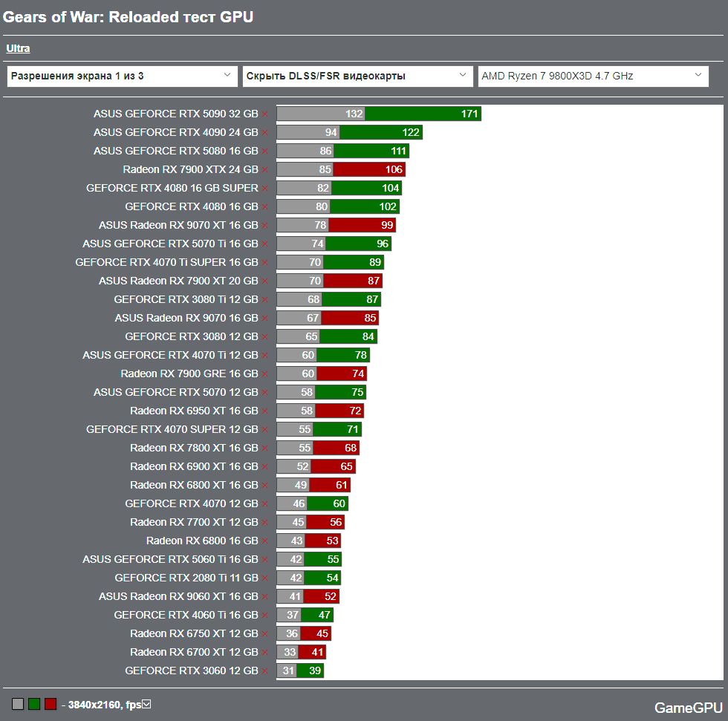Remove Radeon RX 7900 GRE 16 GB row

tap(264, 374)
